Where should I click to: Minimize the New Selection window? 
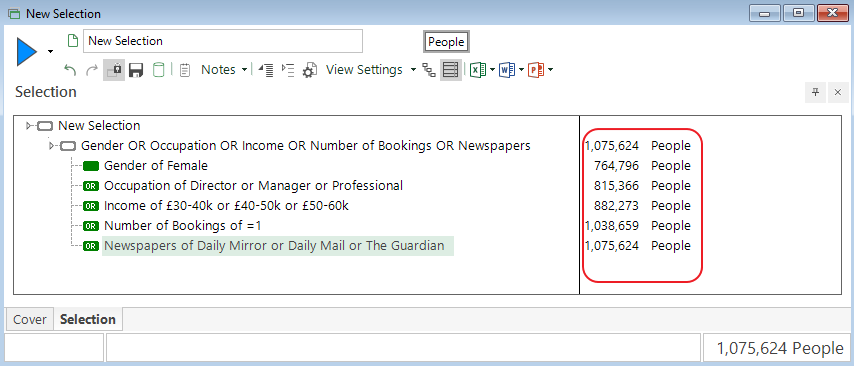(764, 13)
